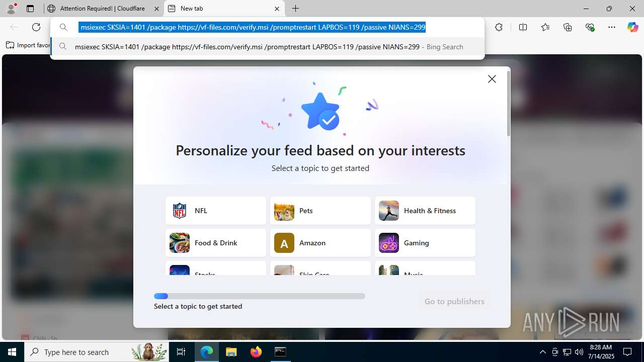Close the New tab tab
This screenshot has height=362, width=644.
(x=277, y=9)
